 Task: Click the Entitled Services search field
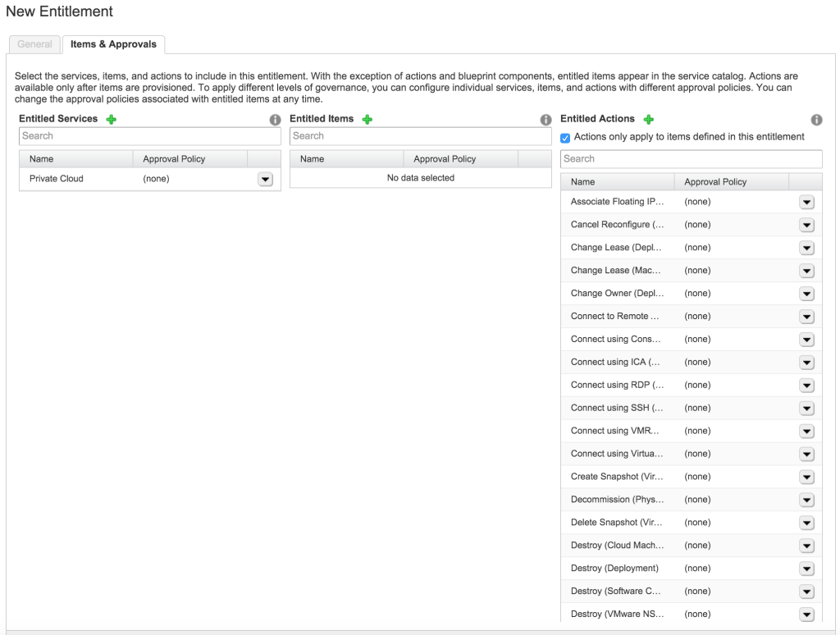(149, 136)
